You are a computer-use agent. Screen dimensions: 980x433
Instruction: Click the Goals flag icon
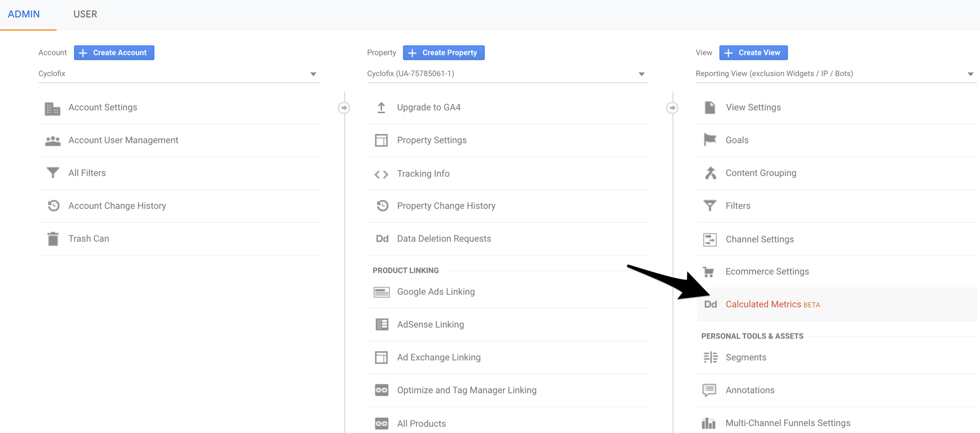coord(710,140)
